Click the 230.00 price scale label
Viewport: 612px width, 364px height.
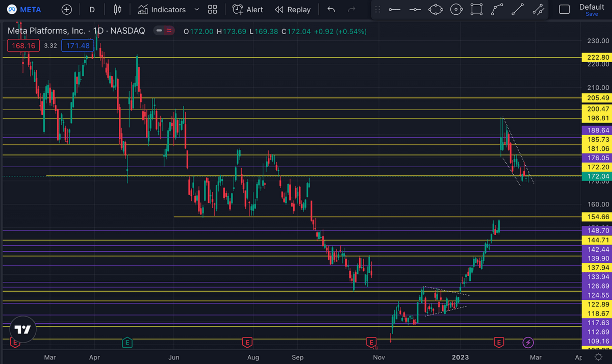click(598, 41)
